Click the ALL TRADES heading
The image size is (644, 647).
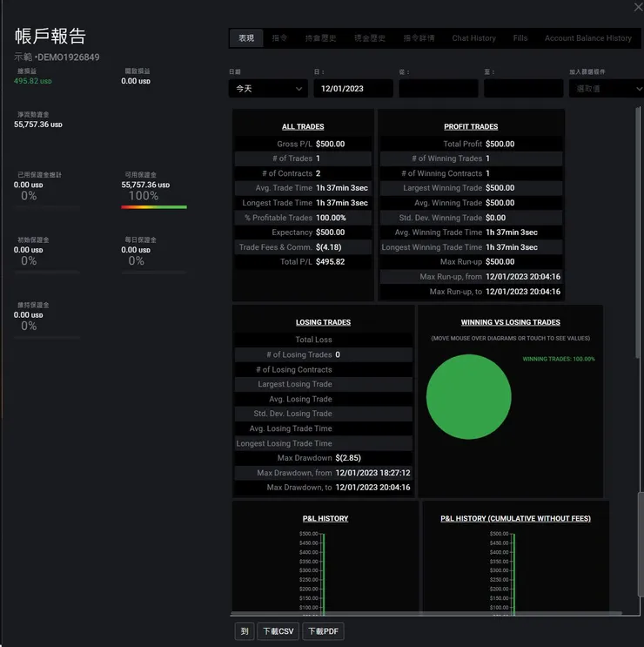tap(303, 126)
